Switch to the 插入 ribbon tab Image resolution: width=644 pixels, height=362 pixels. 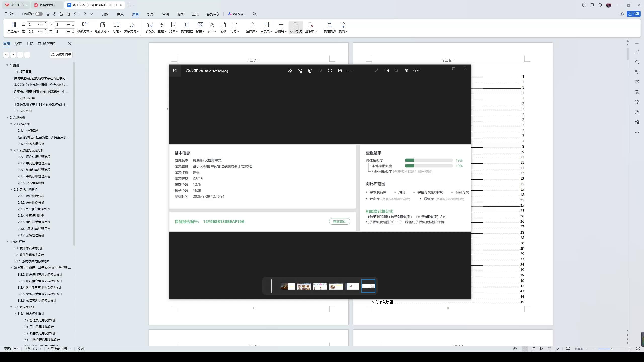120,14
